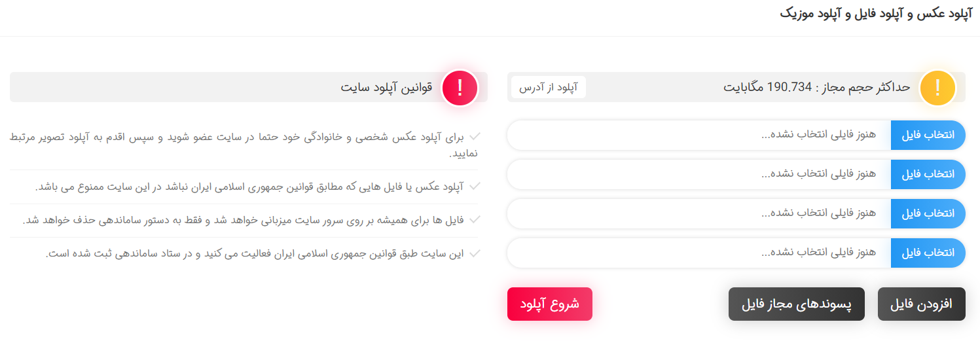The width and height of the screenshot is (980, 341).
Task: Click the first empty file name field
Action: [699, 135]
